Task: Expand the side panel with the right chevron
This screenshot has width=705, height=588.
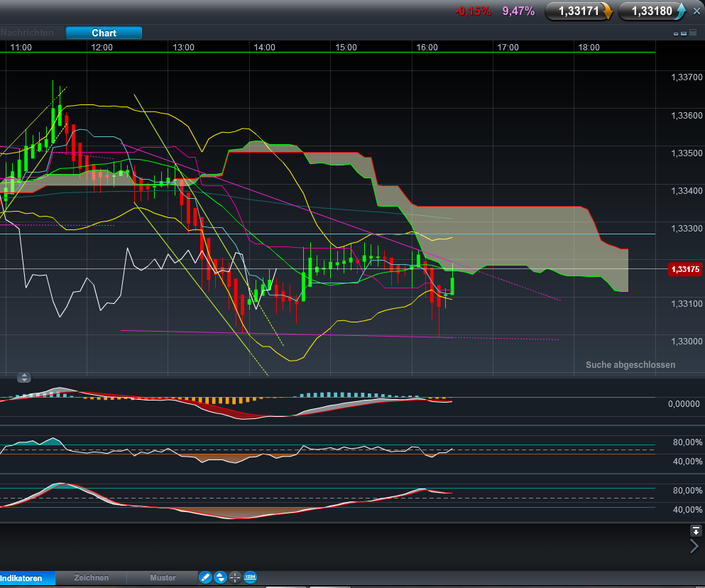Action: click(x=694, y=545)
